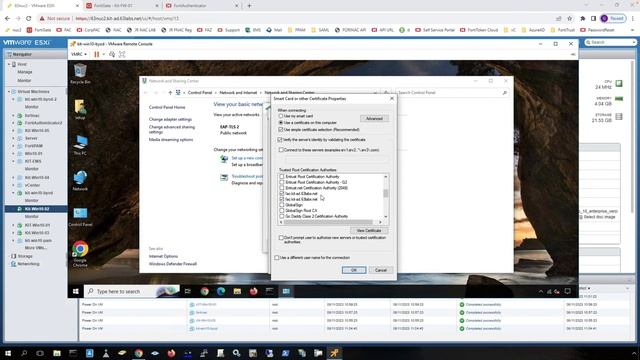Screen dimensions: 640x360
Task: Open 'Internet Options' link
Action: point(163,256)
